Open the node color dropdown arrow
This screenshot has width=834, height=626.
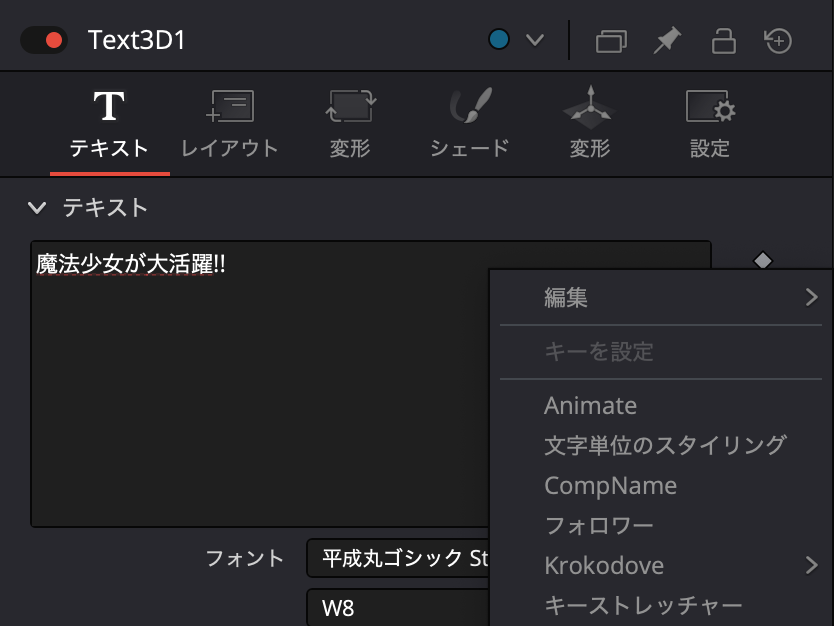pyautogui.click(x=535, y=40)
